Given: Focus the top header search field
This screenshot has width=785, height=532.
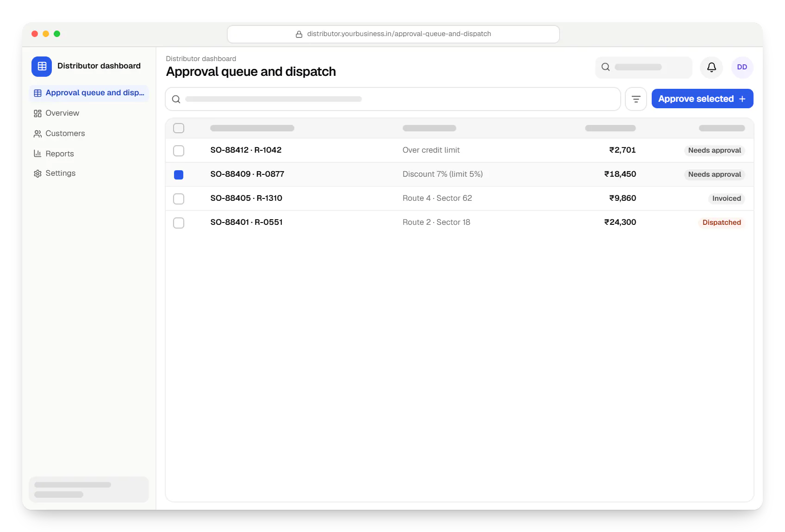Looking at the screenshot, I should 643,68.
